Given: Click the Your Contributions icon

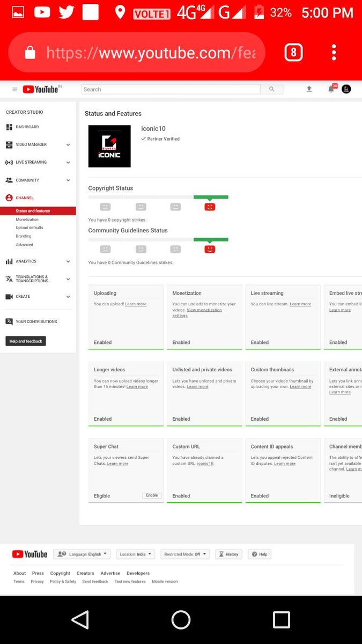Looking at the screenshot, I should point(9,321).
